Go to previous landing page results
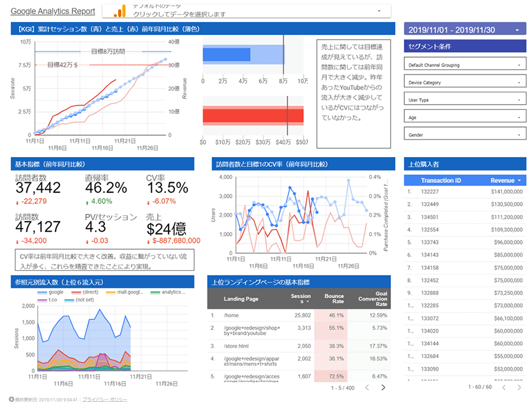Screen dimensions: 532x402 click(366, 387)
